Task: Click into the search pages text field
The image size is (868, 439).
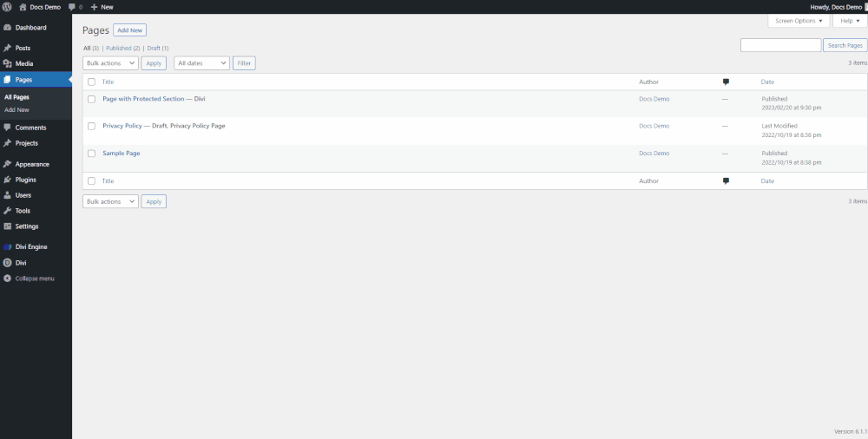Action: click(780, 45)
